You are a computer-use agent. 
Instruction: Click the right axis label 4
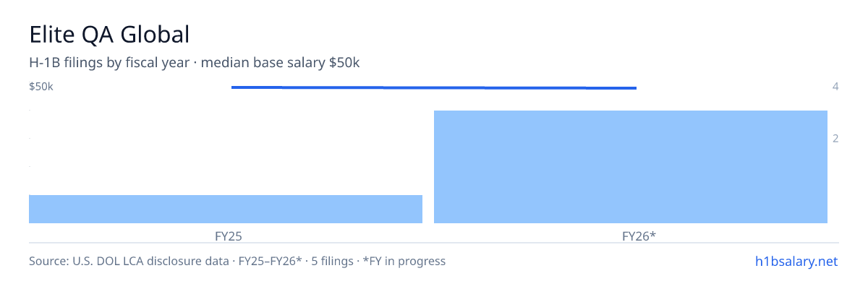(835, 87)
